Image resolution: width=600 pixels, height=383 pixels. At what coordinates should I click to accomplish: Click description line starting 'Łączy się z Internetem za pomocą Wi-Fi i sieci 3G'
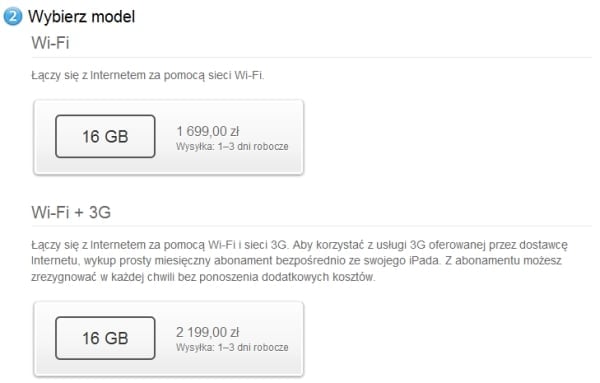click(x=300, y=245)
